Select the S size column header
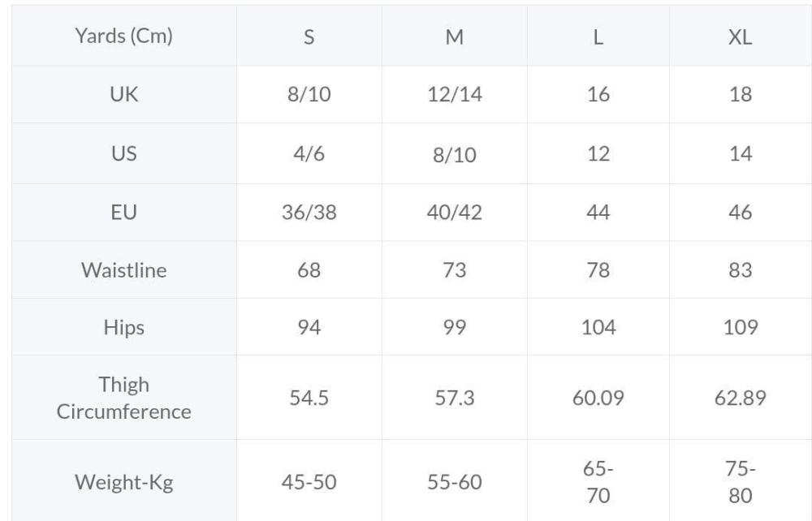The width and height of the screenshot is (812, 521). click(x=309, y=36)
